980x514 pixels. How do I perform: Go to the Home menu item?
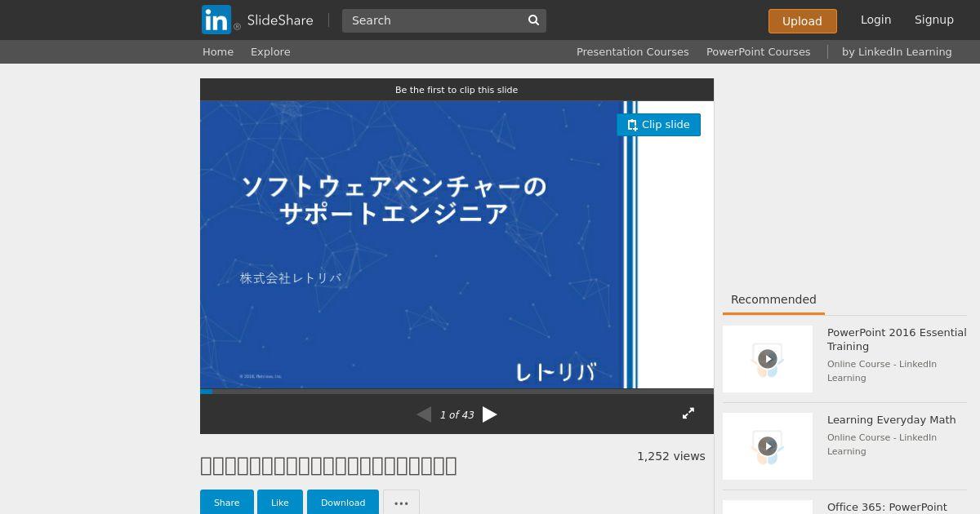click(218, 51)
